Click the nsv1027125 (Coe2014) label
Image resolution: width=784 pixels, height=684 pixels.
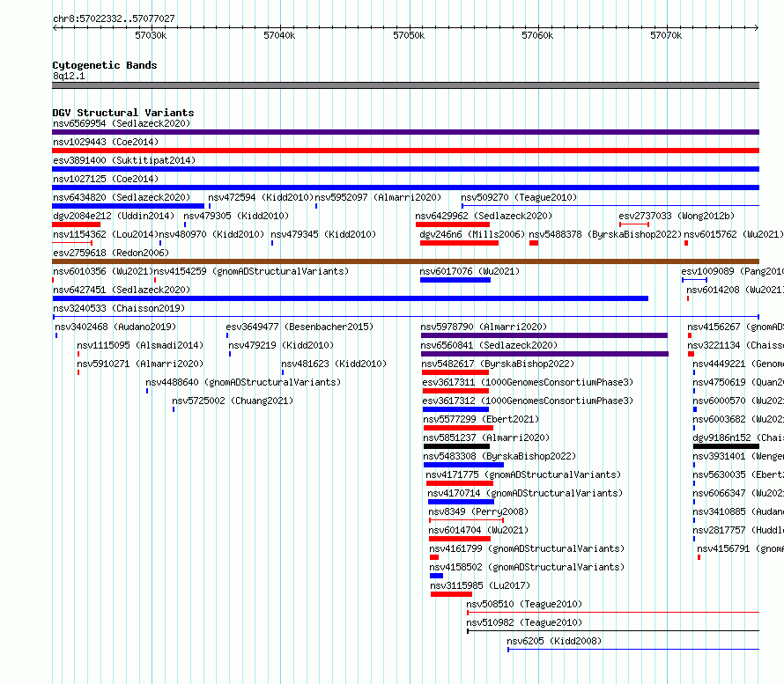coord(106,179)
